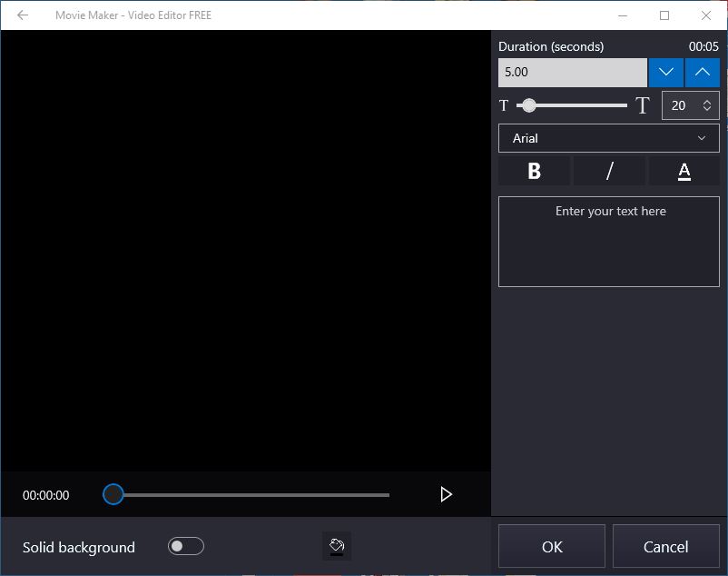This screenshot has width=728, height=576.
Task: Play the video preview
Action: [x=446, y=494]
